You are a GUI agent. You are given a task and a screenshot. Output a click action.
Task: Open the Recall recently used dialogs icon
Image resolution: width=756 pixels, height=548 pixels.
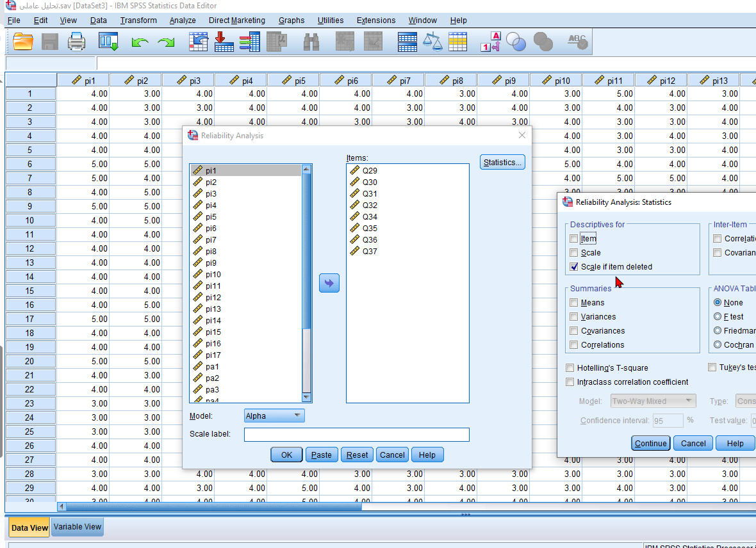108,42
